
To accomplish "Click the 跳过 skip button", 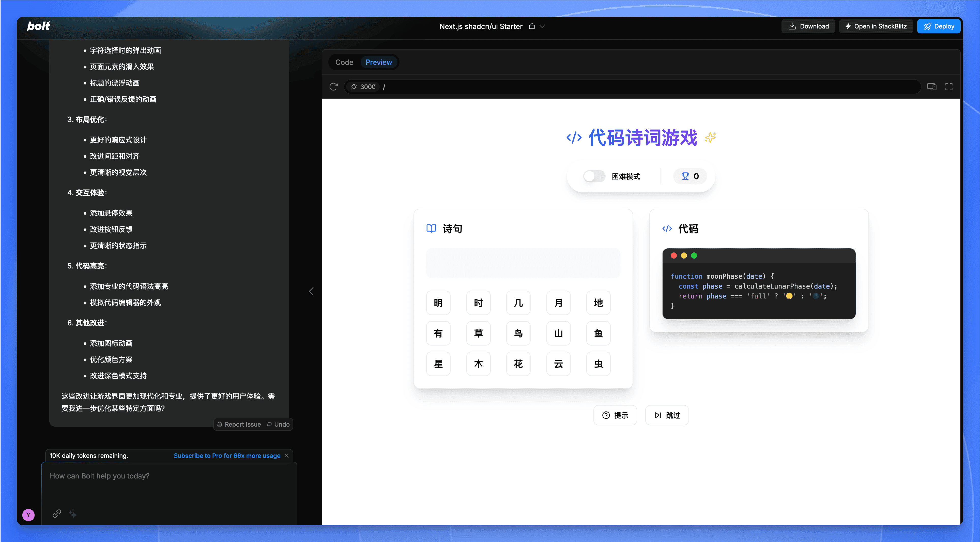I will coord(667,415).
